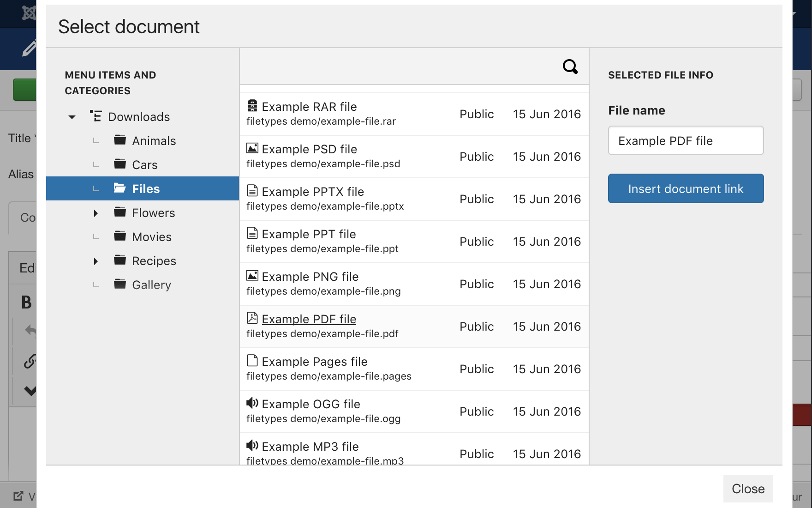812x508 pixels.
Task: Click the PDF icon beside Example PDF file
Action: pos(252,318)
